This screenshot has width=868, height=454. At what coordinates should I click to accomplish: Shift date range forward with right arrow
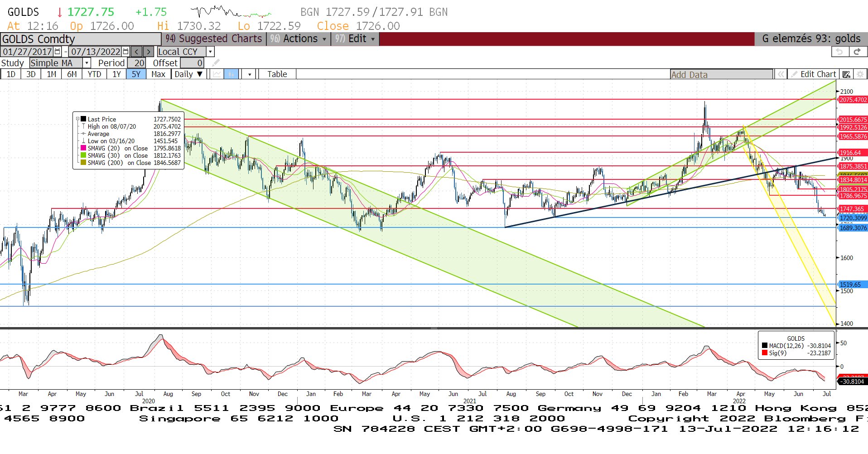tap(149, 52)
